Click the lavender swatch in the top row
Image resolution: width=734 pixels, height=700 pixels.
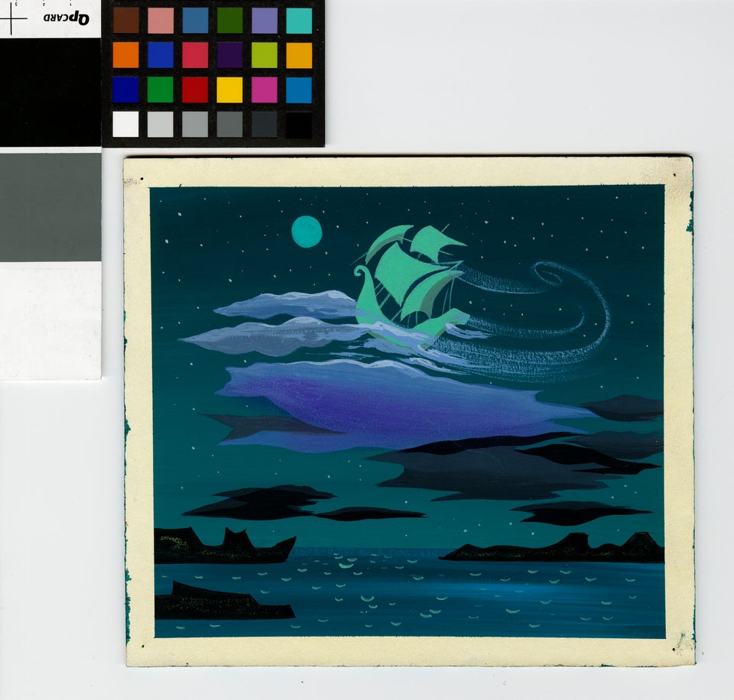(x=265, y=21)
